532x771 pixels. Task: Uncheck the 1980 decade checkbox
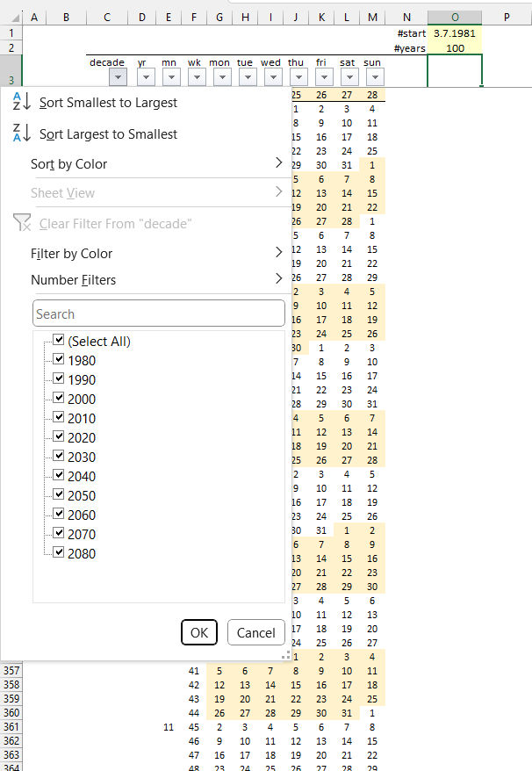(59, 360)
